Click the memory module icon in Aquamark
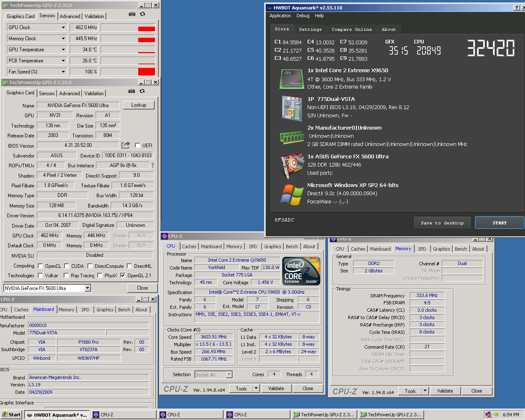This screenshot has height=420, width=525. [292, 137]
